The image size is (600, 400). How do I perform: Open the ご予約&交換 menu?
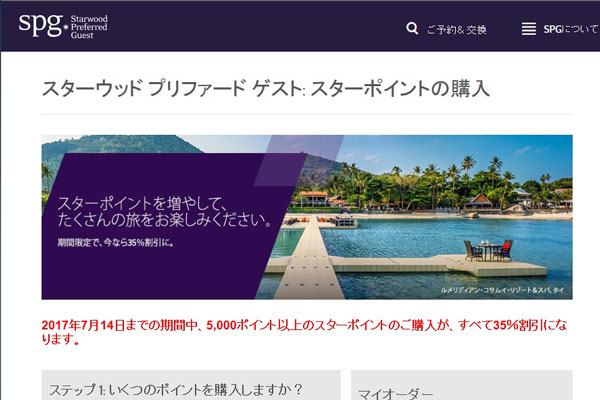[457, 29]
